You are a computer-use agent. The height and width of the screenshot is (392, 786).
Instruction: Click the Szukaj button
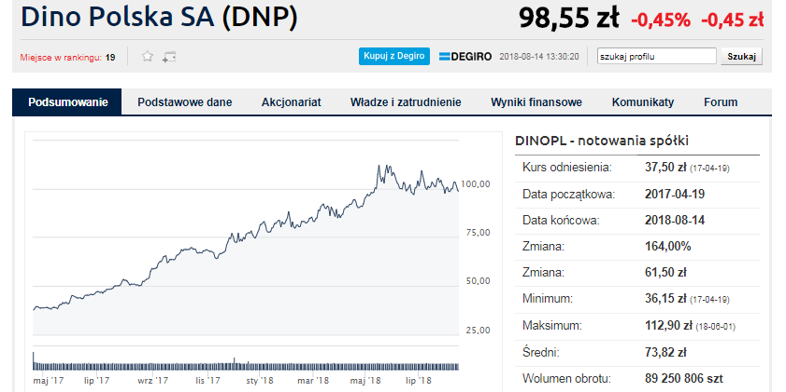click(741, 56)
